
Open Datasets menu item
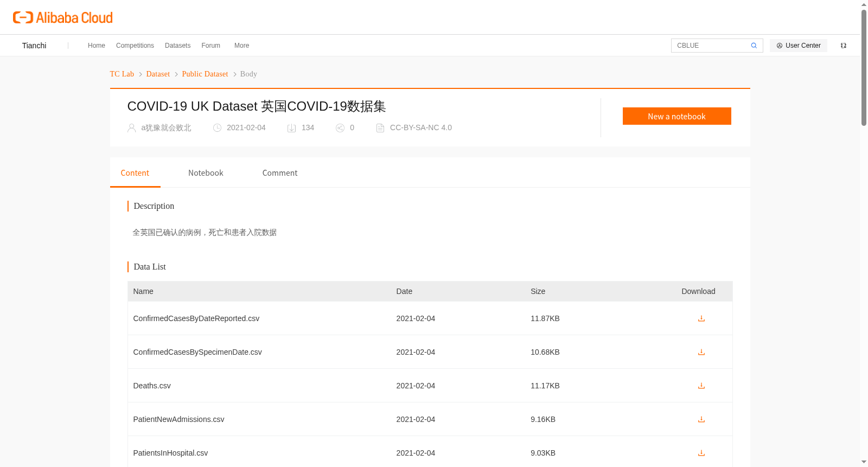(x=178, y=46)
